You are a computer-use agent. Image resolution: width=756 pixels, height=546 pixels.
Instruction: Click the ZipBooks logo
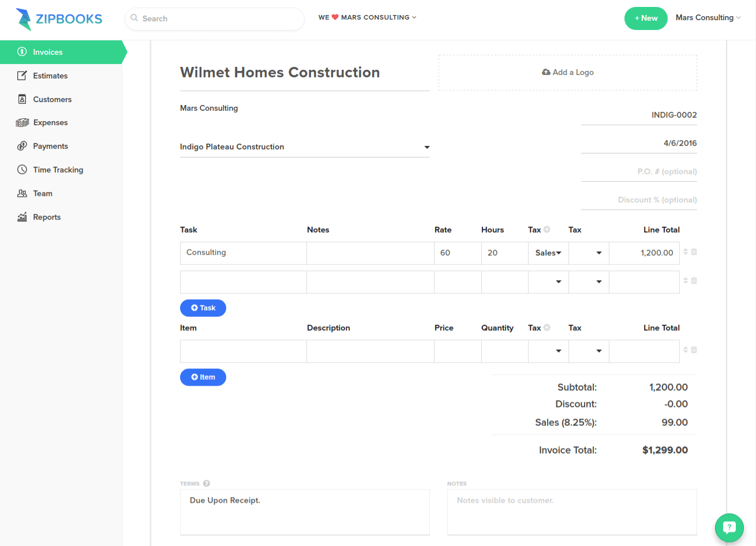tap(59, 19)
